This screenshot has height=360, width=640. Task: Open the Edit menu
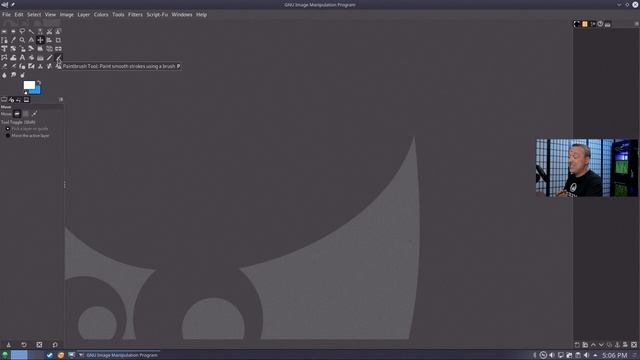(x=19, y=14)
